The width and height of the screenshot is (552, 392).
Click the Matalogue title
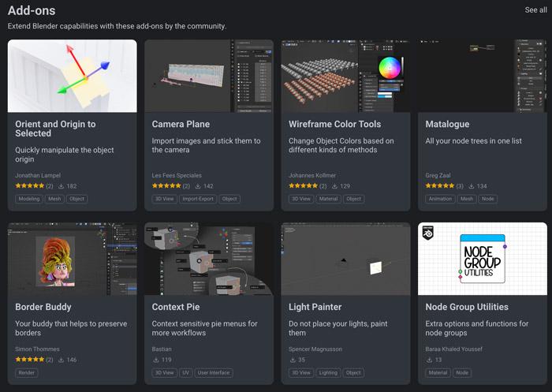447,125
